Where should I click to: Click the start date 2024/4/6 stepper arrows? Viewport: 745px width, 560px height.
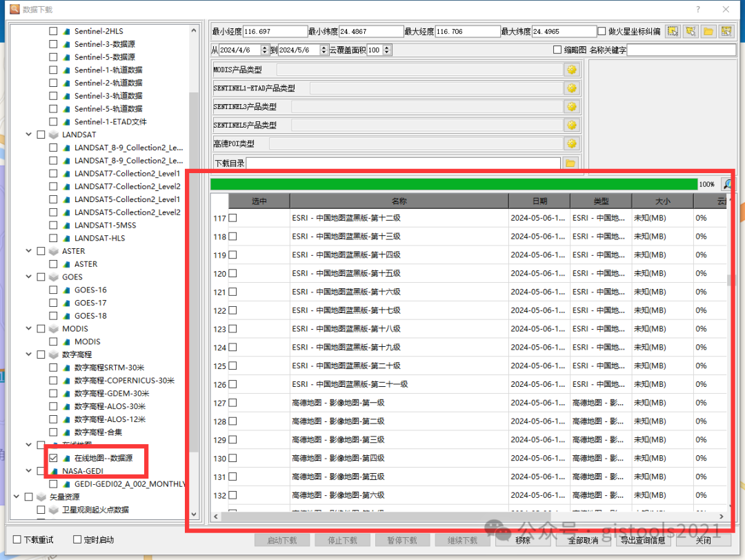coord(265,50)
